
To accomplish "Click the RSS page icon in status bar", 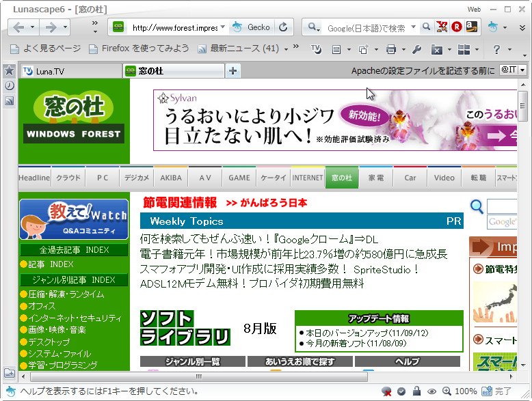I will [x=487, y=391].
